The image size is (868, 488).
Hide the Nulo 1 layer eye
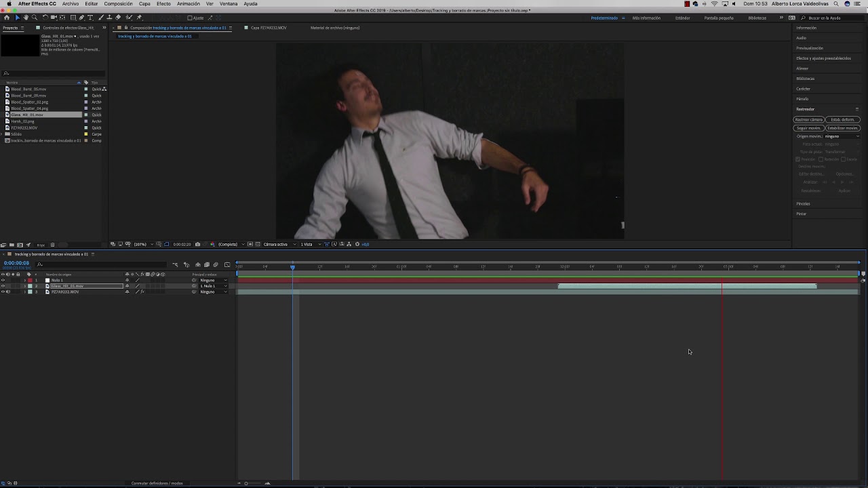[3, 280]
